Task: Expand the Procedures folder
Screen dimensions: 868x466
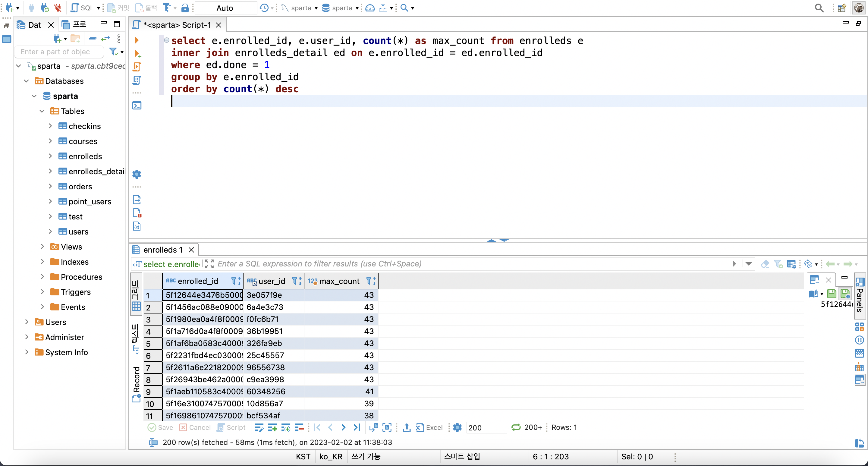Action: [42, 277]
